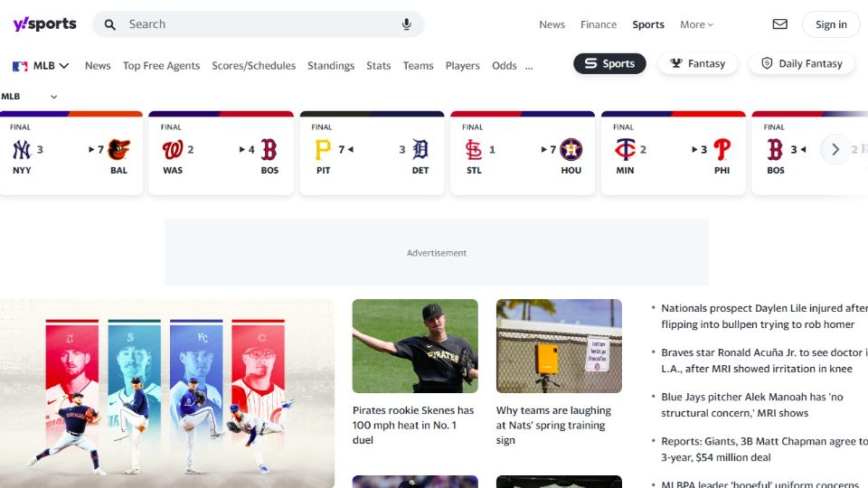Viewport: 868px width, 488px height.
Task: Click the Phillies team logo
Action: point(722,149)
